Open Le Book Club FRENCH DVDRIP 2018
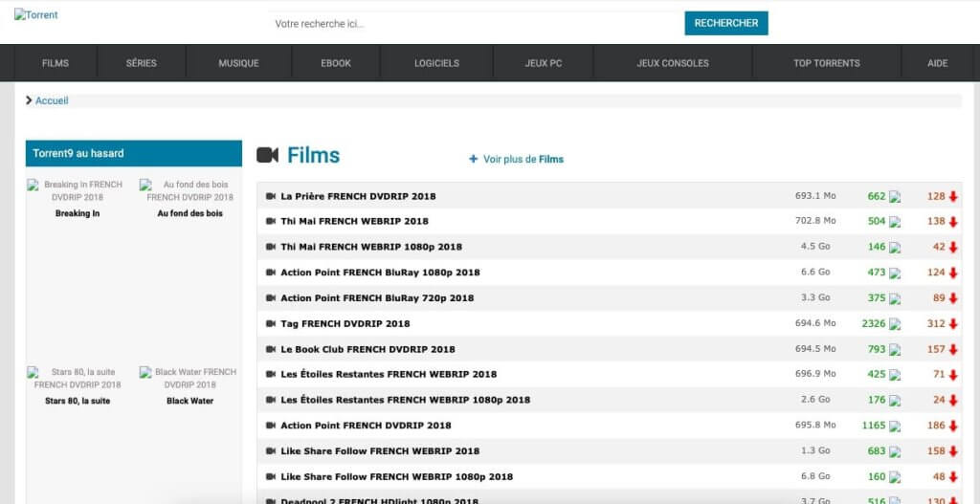The width and height of the screenshot is (980, 504). tap(367, 349)
